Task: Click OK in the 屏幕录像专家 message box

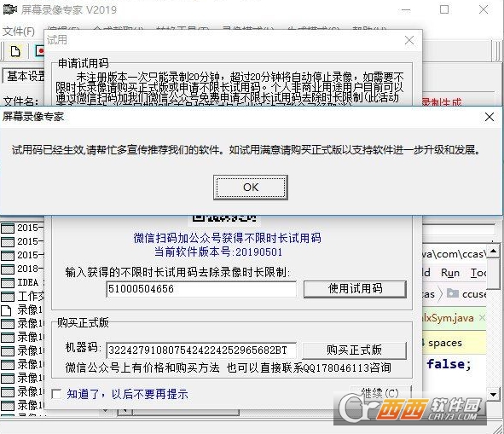Action: tap(251, 188)
